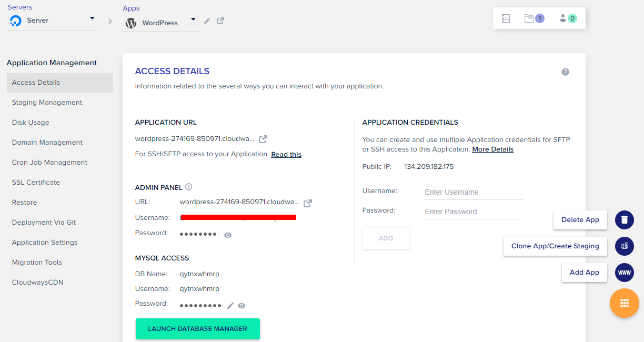The width and height of the screenshot is (644, 342).
Task: Focus the Enter Password field
Action: click(x=474, y=212)
